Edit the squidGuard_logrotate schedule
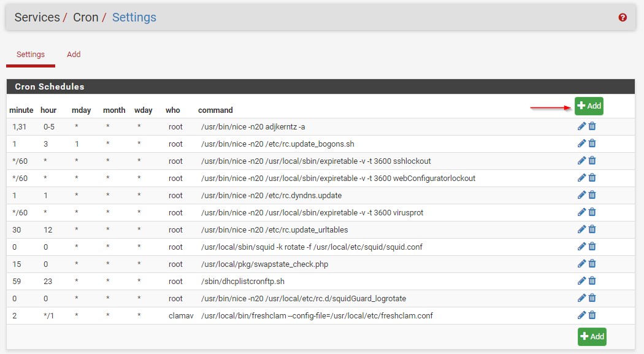 click(581, 298)
